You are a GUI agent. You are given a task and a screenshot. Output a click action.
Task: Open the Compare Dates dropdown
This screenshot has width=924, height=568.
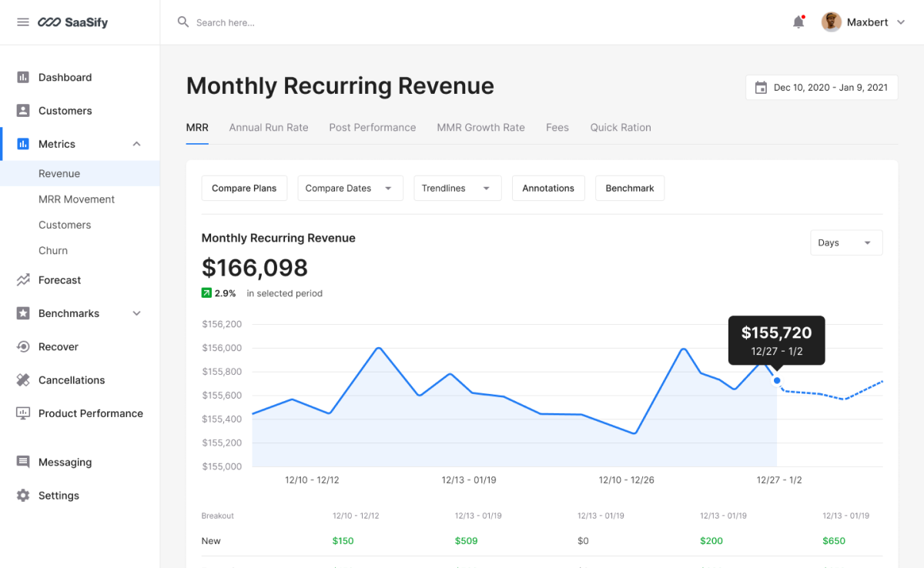pyautogui.click(x=350, y=189)
